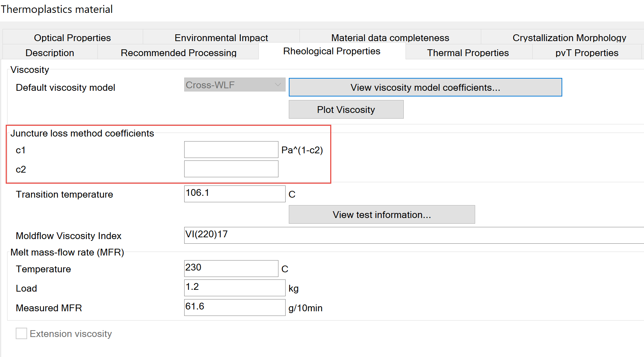Click View viscosity model coefficients button
The width and height of the screenshot is (644, 357).
click(x=425, y=87)
